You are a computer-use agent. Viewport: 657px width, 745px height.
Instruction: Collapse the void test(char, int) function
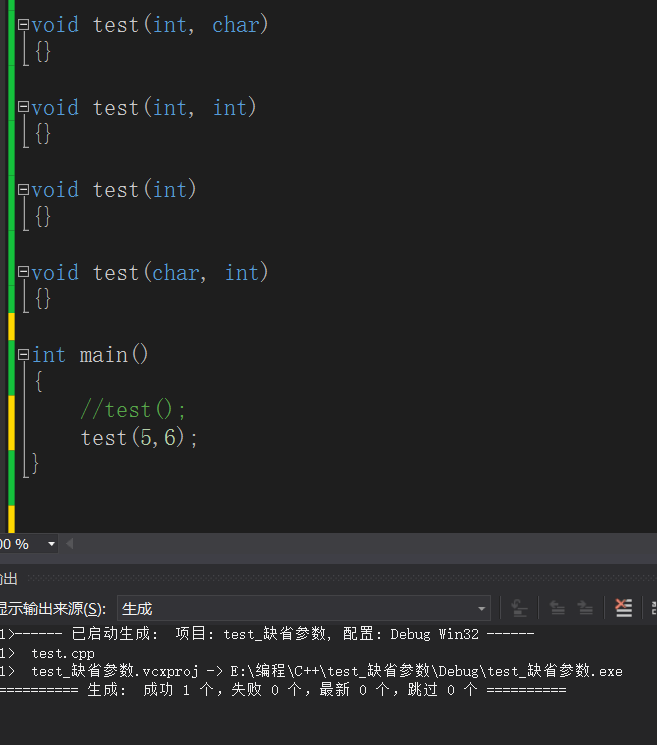click(x=23, y=272)
